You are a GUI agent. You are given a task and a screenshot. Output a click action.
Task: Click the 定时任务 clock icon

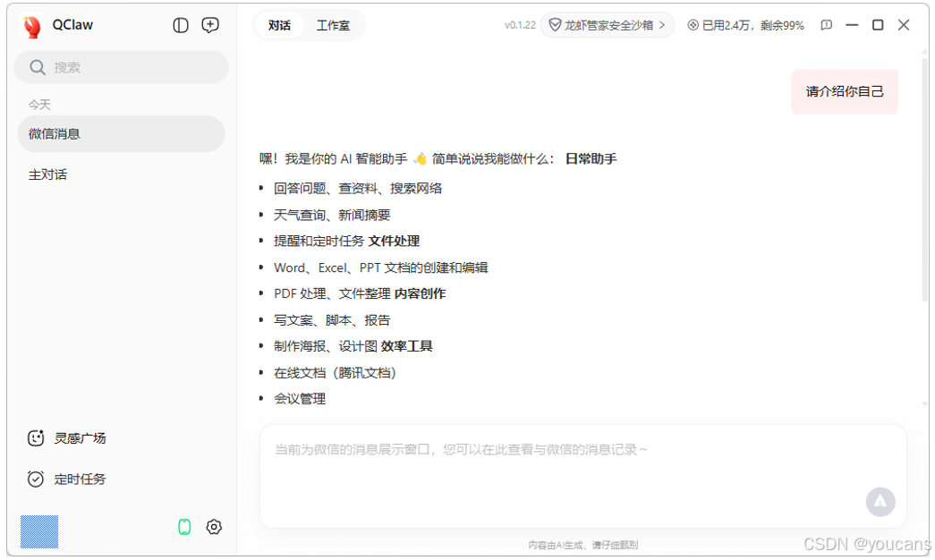(36, 479)
